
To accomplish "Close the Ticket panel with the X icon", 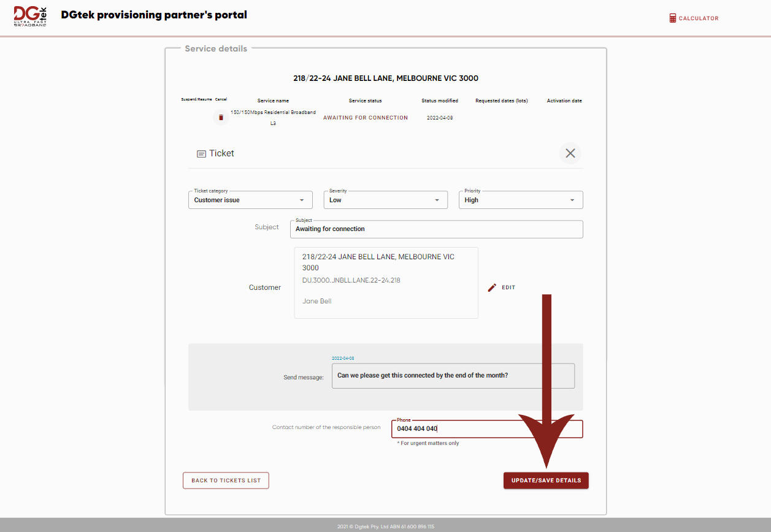I will pyautogui.click(x=570, y=153).
